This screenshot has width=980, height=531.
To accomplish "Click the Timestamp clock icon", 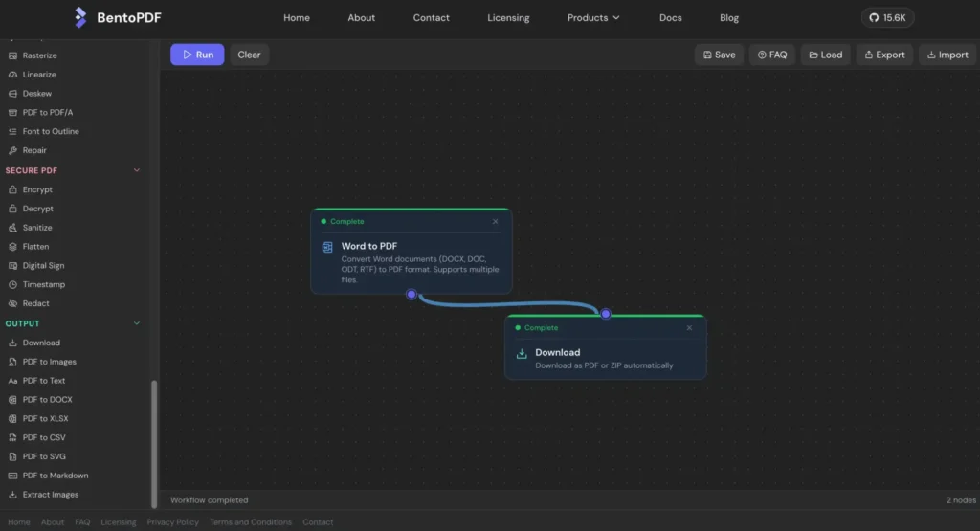I will tap(12, 285).
